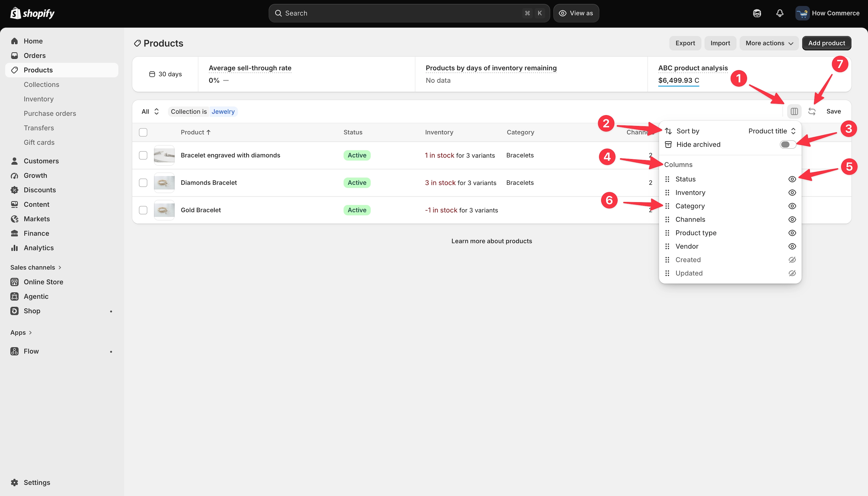Viewport: 868px width, 496px height.
Task: Click the Markets globe icon
Action: pyautogui.click(x=14, y=219)
